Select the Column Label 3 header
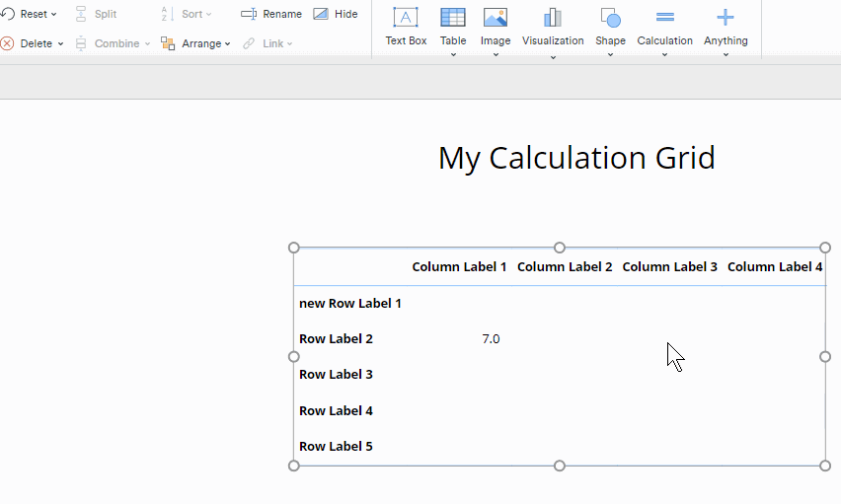Screen dimensions: 841x504 pyautogui.click(x=669, y=267)
